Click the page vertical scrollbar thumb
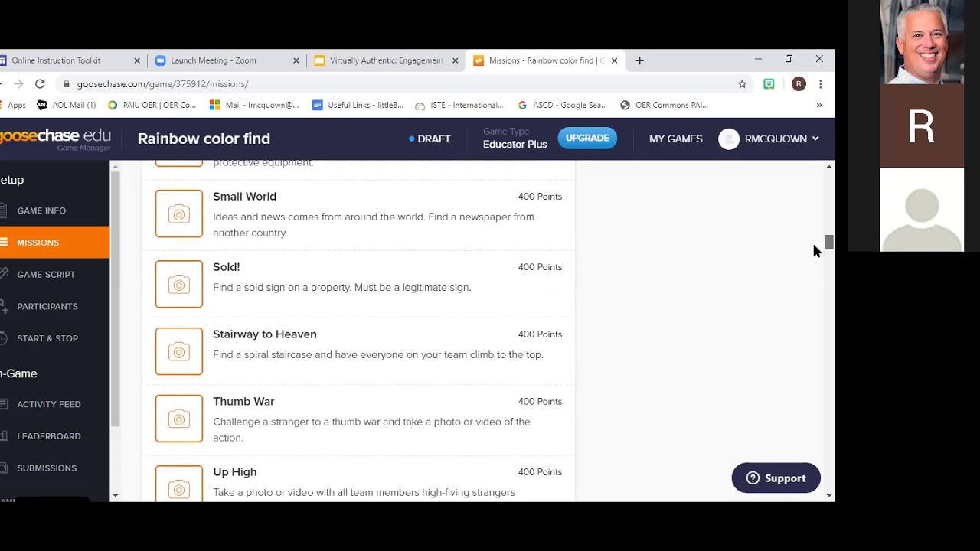 (828, 243)
